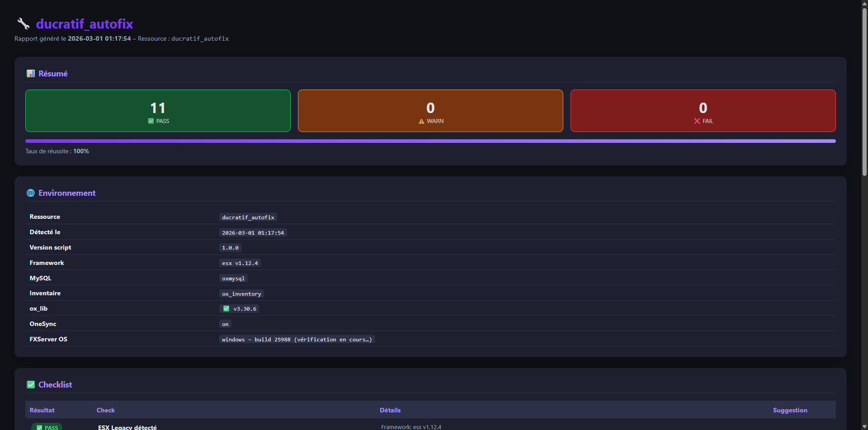Click the ducratif_autofix resource name badge
Viewport: 868px width, 430px height.
pyautogui.click(x=248, y=217)
